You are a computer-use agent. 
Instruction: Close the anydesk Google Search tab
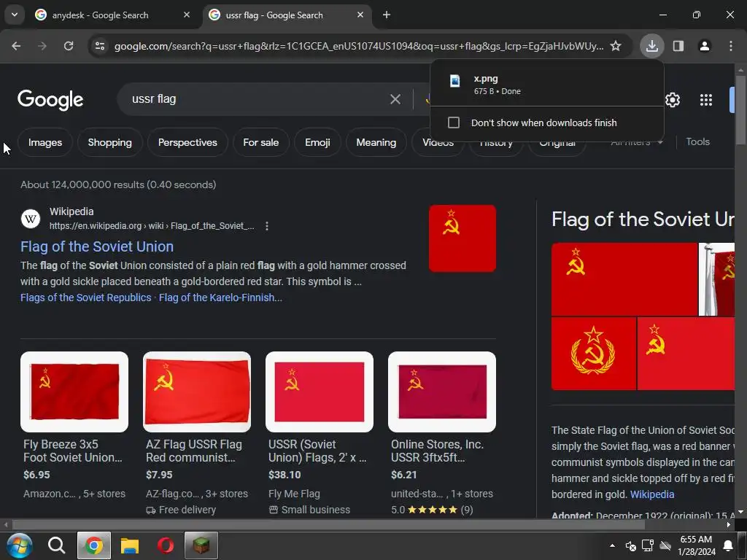pos(187,15)
